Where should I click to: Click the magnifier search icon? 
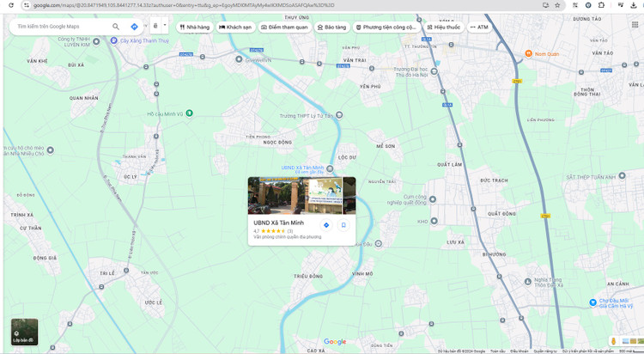click(x=116, y=27)
